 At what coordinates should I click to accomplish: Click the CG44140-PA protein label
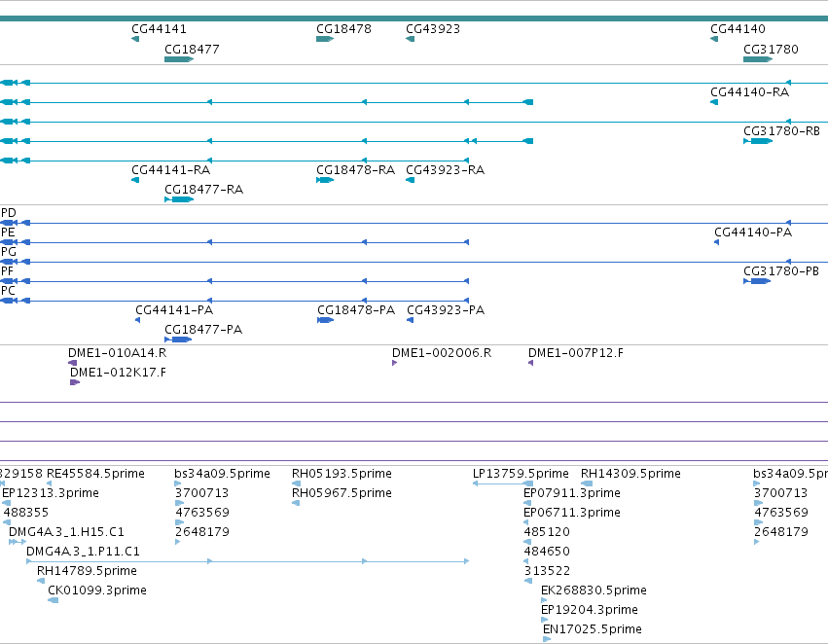pos(753,233)
